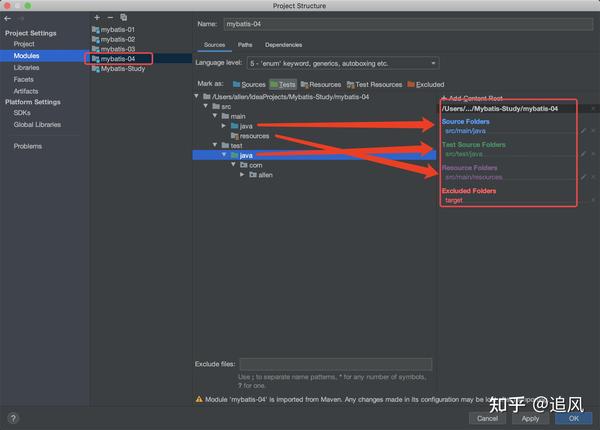Unmark src/main/resources resource folder
The width and height of the screenshot is (600, 430).
pyautogui.click(x=593, y=177)
